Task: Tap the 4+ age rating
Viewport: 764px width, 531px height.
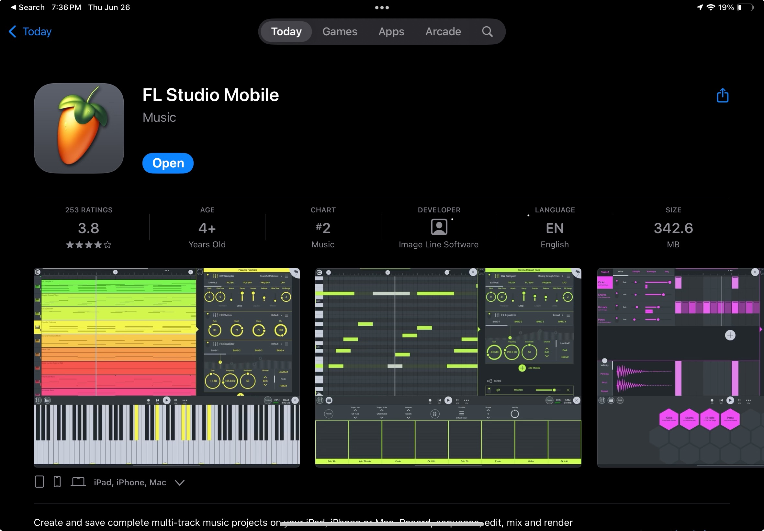Action: (x=207, y=228)
